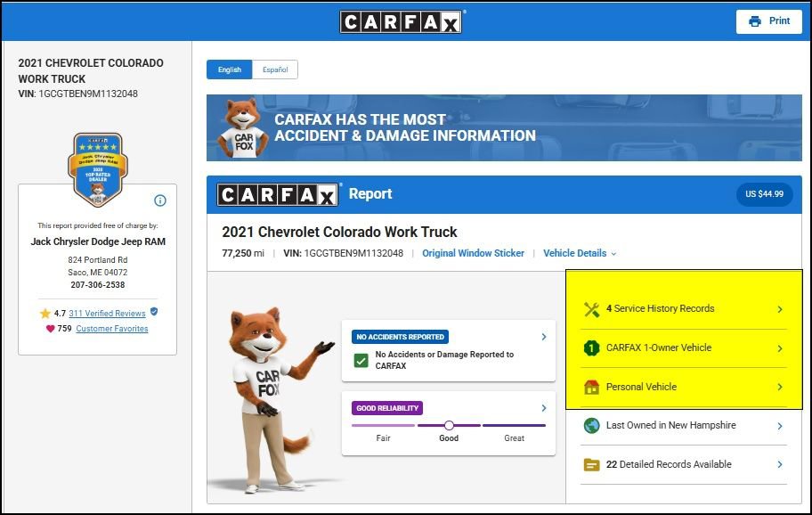
Task: Click the US $44.99 price pill
Action: pyautogui.click(x=764, y=194)
